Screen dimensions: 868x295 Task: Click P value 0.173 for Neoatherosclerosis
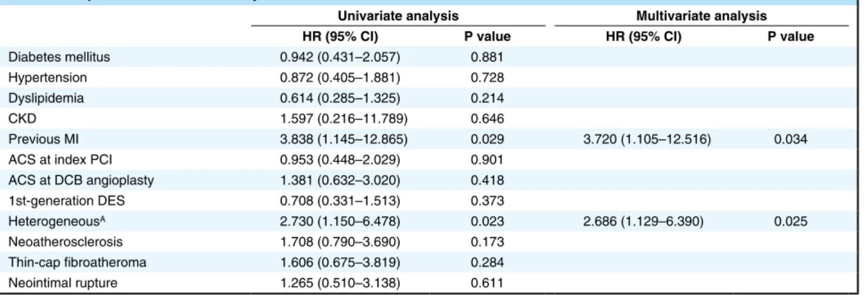(487, 243)
